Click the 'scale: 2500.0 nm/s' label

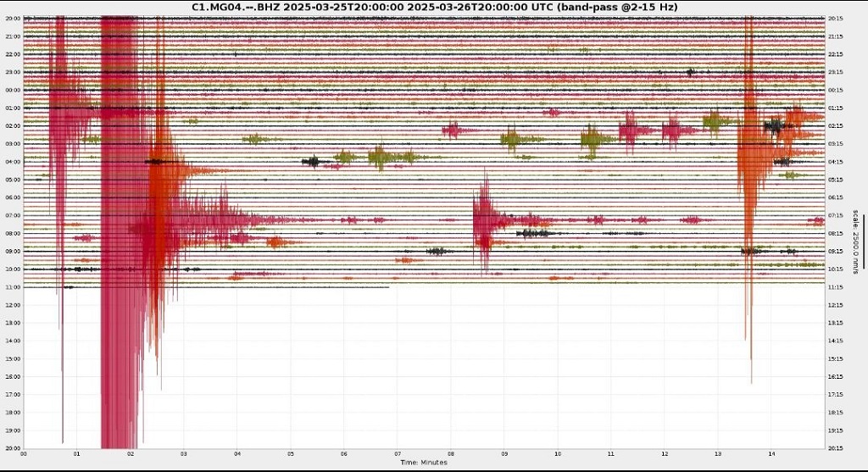[855, 242]
